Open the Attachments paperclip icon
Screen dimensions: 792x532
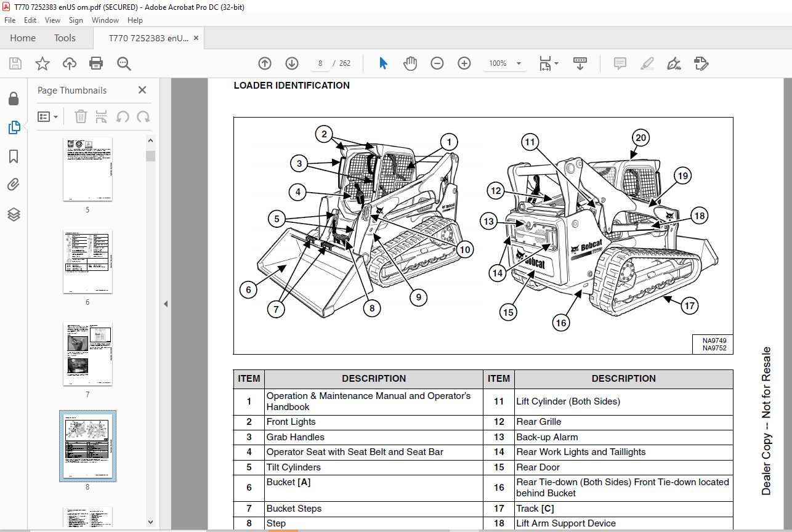coord(14,185)
